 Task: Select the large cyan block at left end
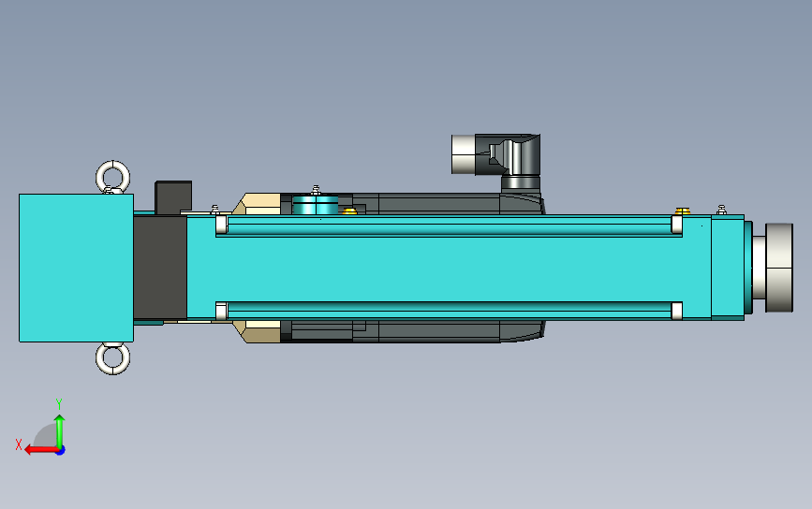pyautogui.click(x=76, y=268)
